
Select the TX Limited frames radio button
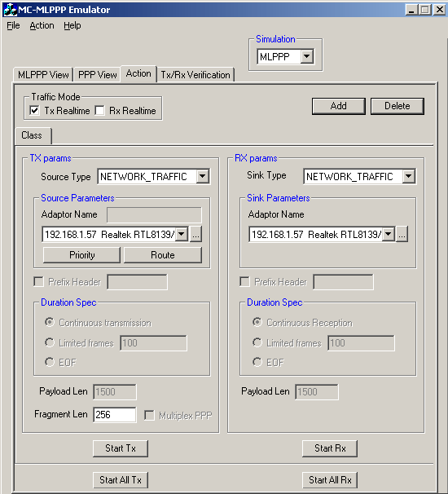[50, 342]
